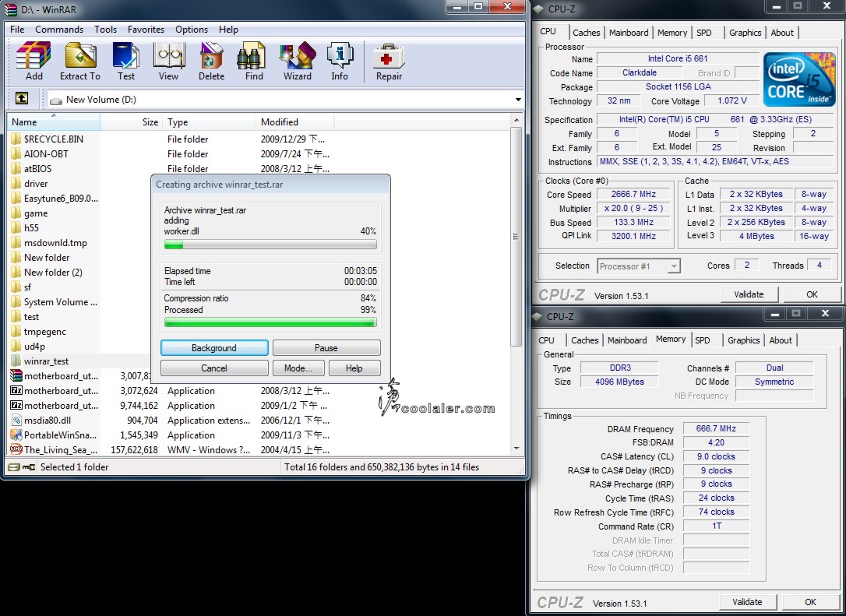This screenshot has width=846, height=616.
Task: Switch to SPD tab in bottom CPU-Z
Action: pos(703,340)
